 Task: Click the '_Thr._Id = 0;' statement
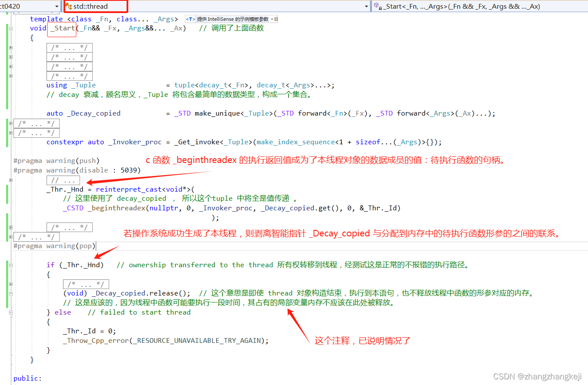pyautogui.click(x=90, y=331)
